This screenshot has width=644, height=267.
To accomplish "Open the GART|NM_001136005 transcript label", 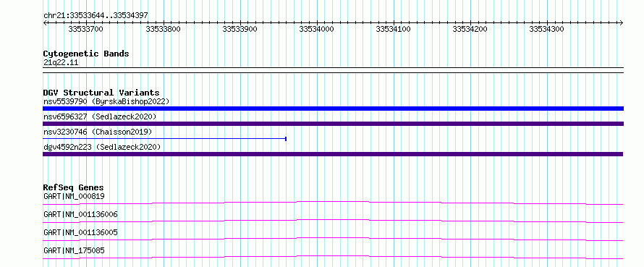I will click(80, 232).
